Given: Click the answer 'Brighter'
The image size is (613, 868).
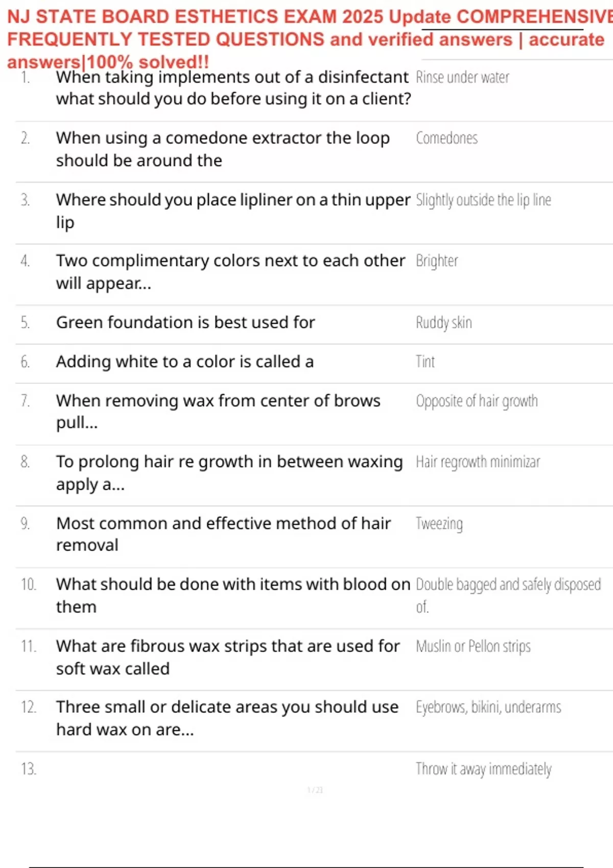Looking at the screenshot, I should click(x=437, y=261).
